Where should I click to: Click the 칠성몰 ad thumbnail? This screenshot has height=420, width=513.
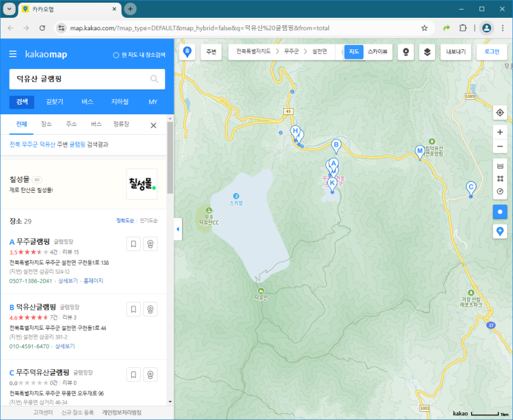click(x=142, y=184)
